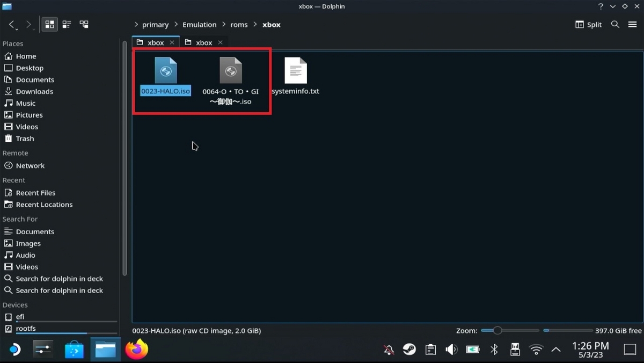644x363 pixels.
Task: Switch to Compact view mode
Action: click(x=67, y=25)
